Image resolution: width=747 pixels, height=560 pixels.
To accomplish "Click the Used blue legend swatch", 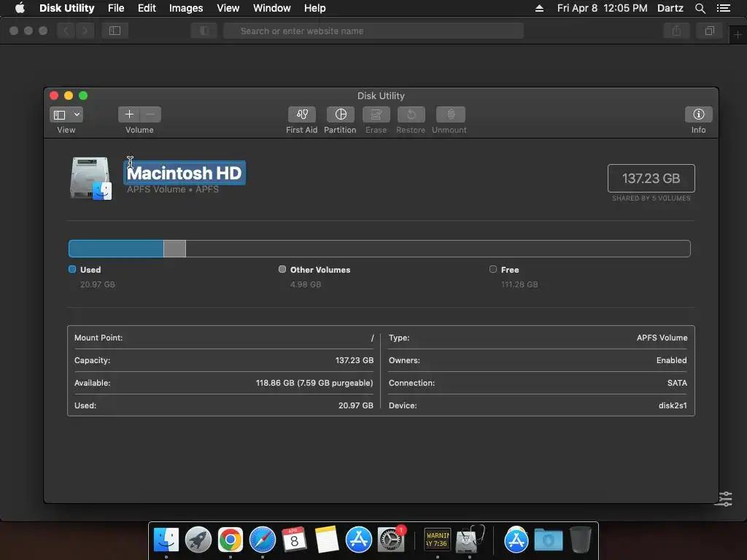I will pos(72,270).
